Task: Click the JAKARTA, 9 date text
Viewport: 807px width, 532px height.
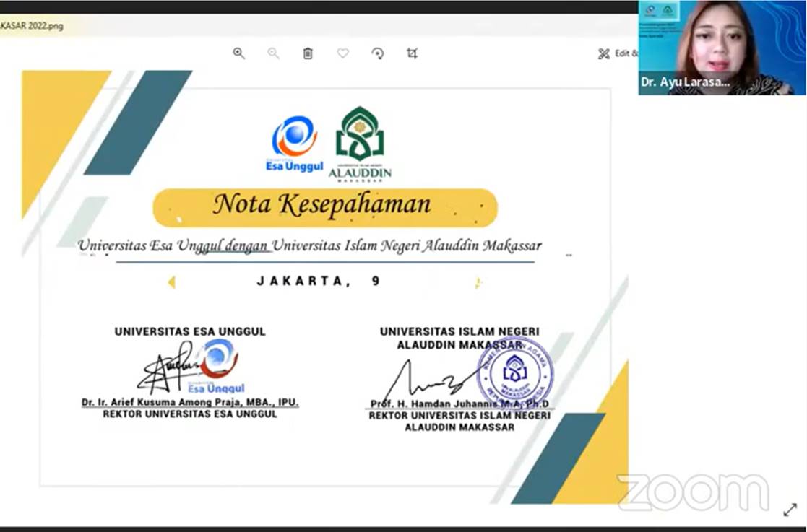Action: 319,282
